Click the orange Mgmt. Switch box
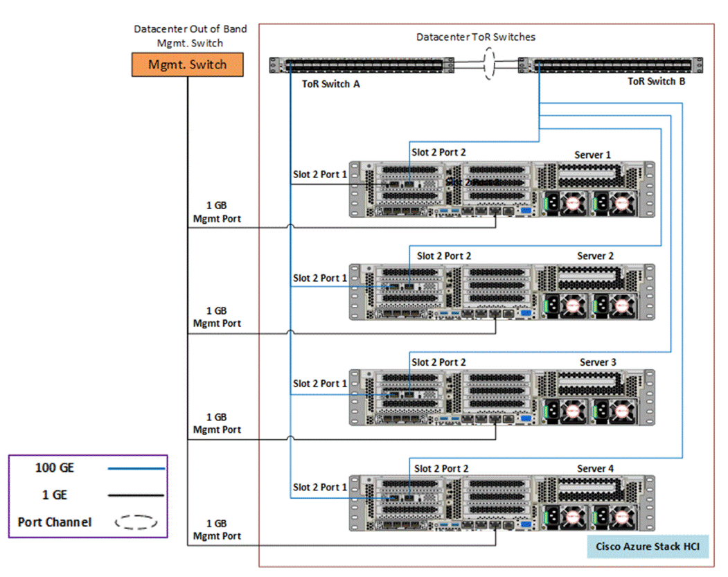The width and height of the screenshot is (728, 577). (187, 64)
